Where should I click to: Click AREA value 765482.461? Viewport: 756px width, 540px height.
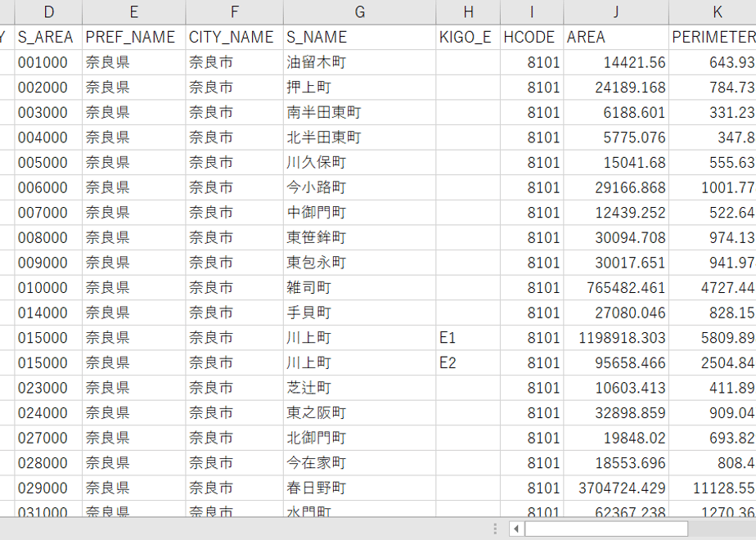coord(616,288)
